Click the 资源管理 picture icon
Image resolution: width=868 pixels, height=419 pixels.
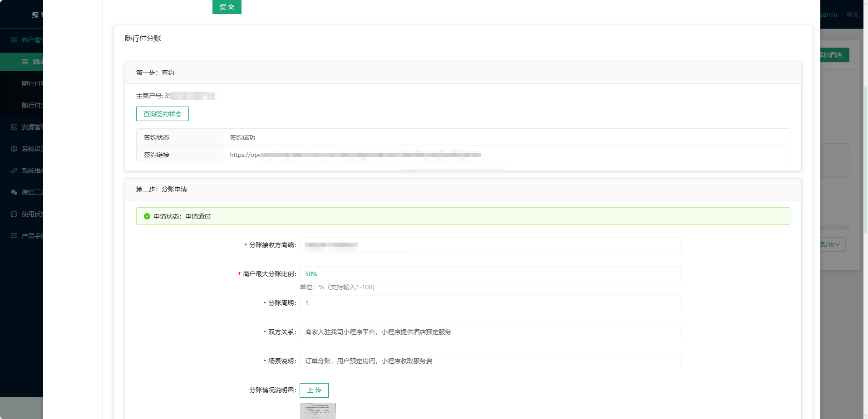(x=14, y=127)
